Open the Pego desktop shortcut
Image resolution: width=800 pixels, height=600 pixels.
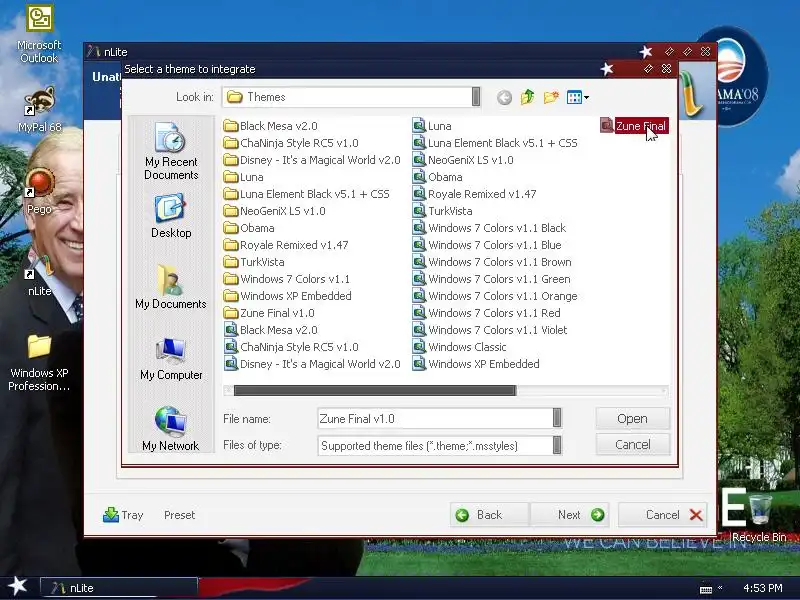tap(39, 191)
